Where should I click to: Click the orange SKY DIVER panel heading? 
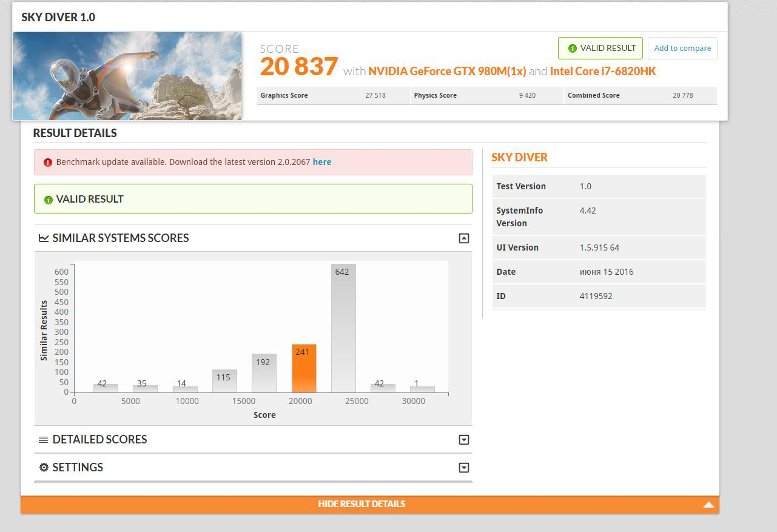pyautogui.click(x=519, y=158)
